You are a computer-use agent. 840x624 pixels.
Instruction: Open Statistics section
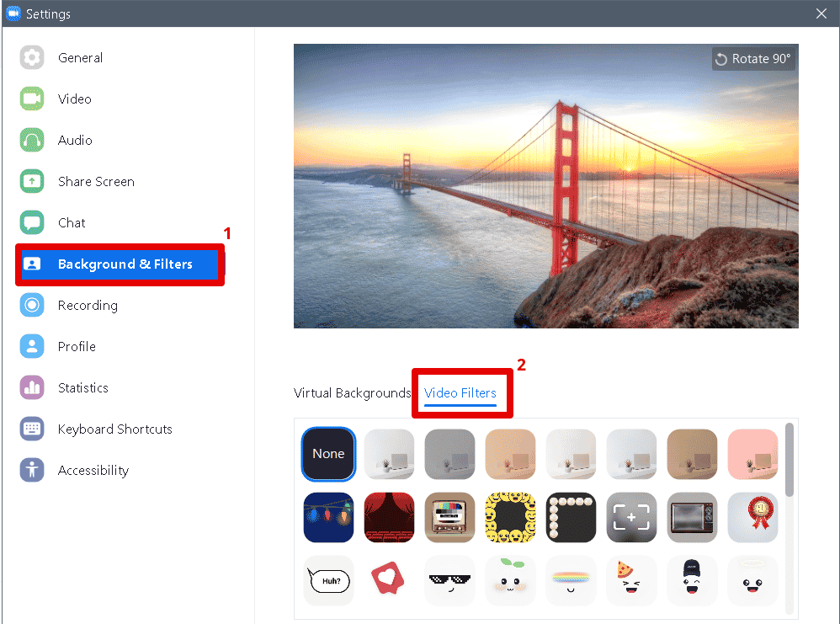(83, 388)
